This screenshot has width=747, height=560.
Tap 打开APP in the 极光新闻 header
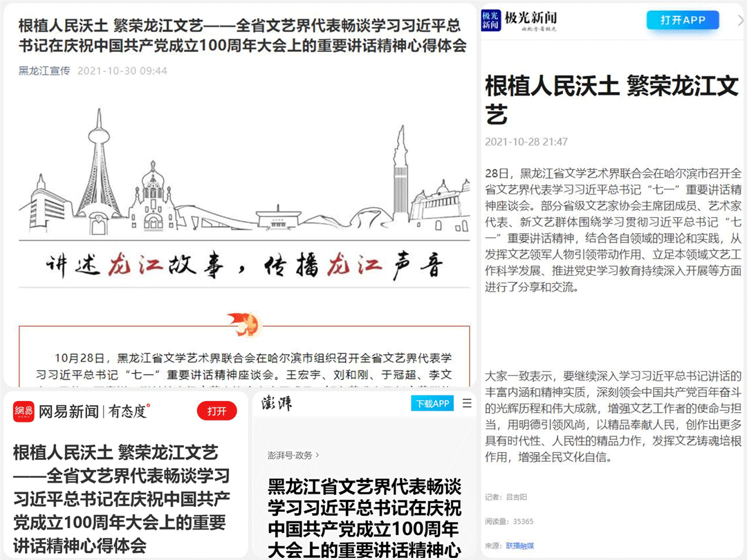[x=683, y=21]
